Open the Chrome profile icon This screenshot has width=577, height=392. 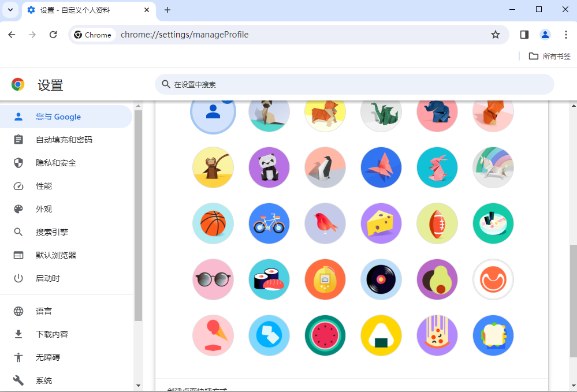(545, 35)
